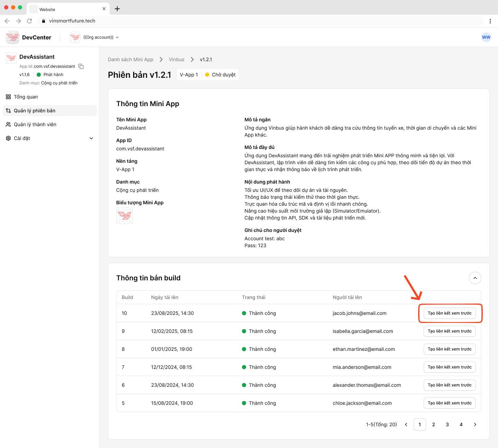Click the com.vsf.devassistant App ID value
Screen dimensions: 498x448
click(x=140, y=149)
